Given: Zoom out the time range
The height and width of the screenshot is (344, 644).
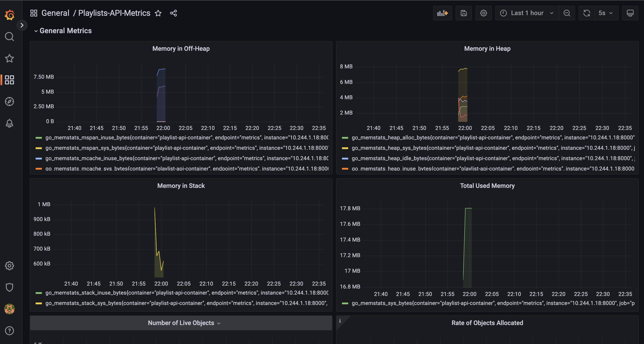Looking at the screenshot, I should tap(567, 13).
